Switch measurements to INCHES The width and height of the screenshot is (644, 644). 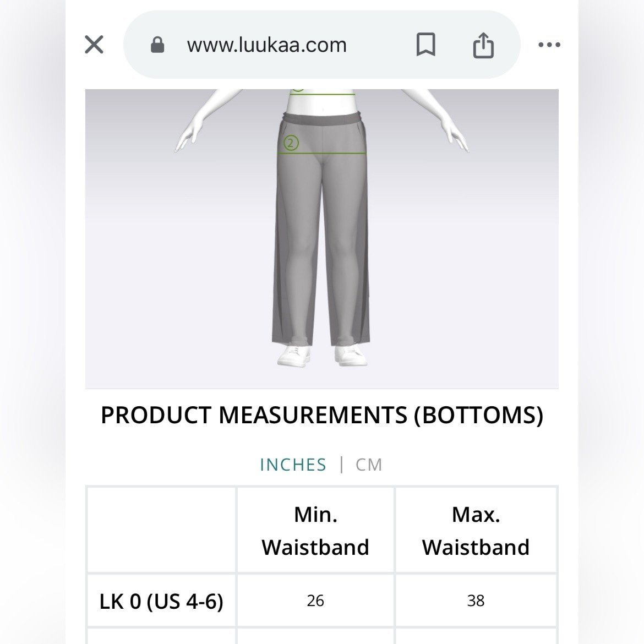tap(293, 465)
